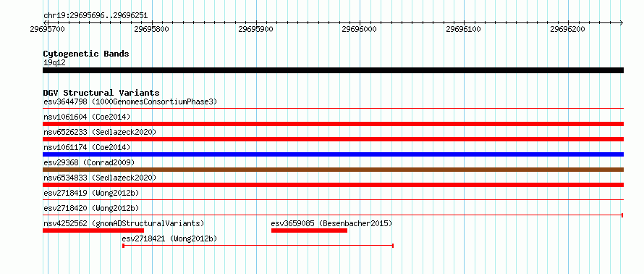Open variant esv29368 (Conrad2009) label
The height and width of the screenshot is (274, 644).
click(x=89, y=162)
